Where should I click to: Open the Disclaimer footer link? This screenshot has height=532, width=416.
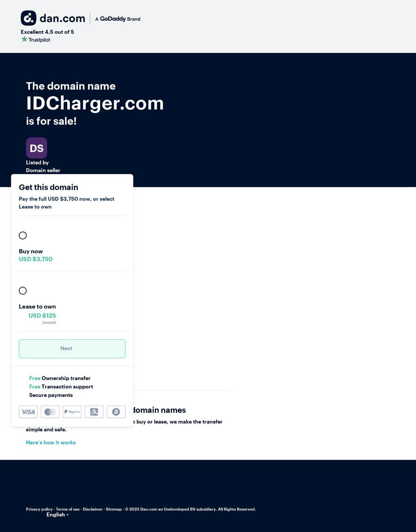(x=93, y=509)
